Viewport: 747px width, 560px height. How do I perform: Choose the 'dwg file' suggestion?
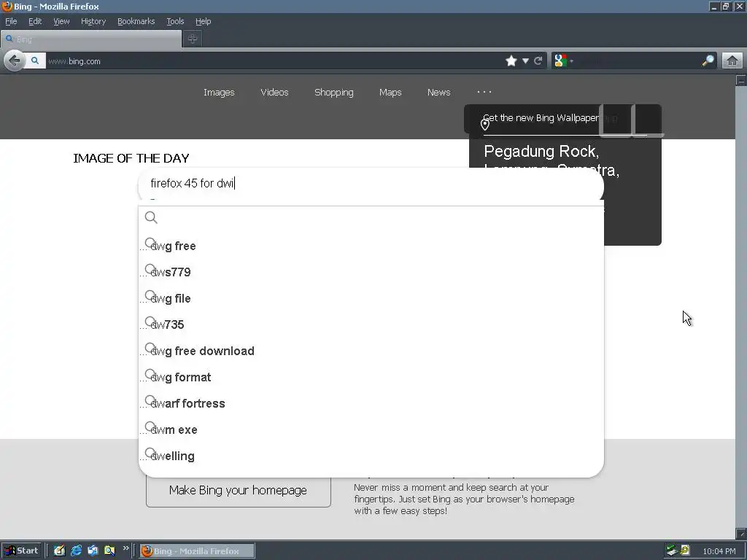pyautogui.click(x=371, y=298)
